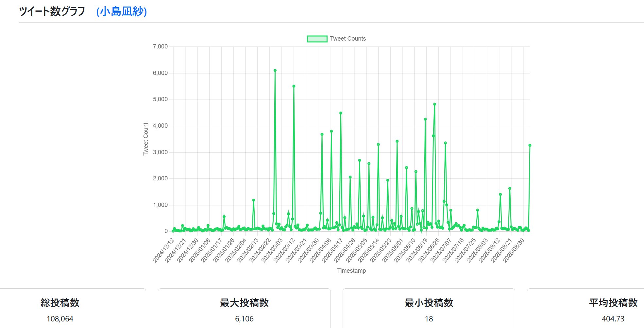
Task: Click the 2025/01/08 date label
Action: (200, 250)
